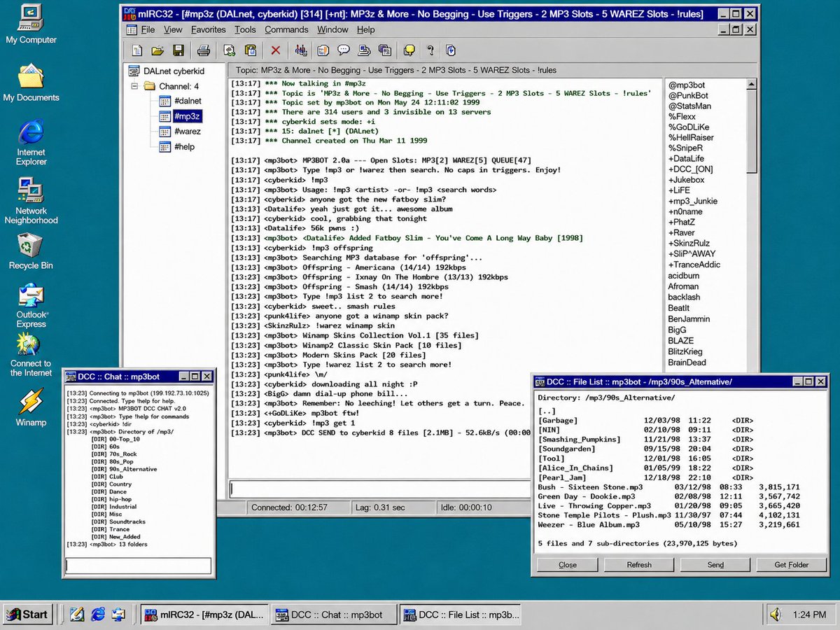Click the computer send toolbar icon
Viewport: 840px width, 630px height.
[x=364, y=50]
